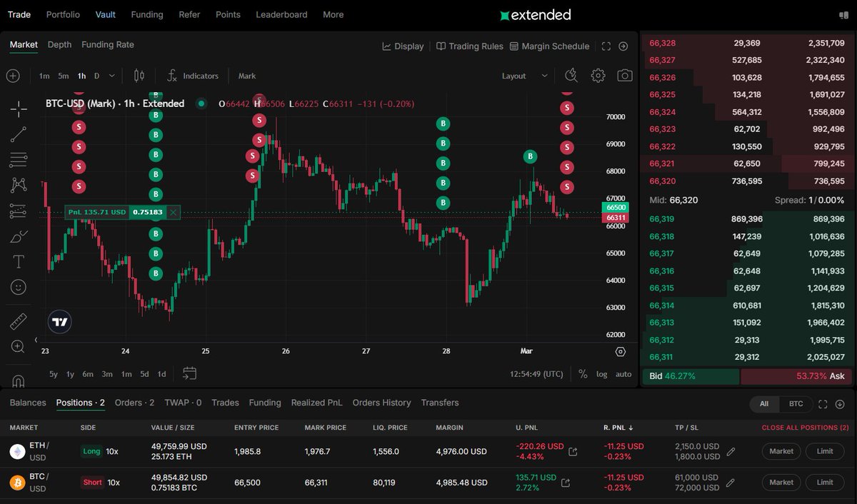857x504 pixels.
Task: Click the 53.73% Ask ratio bar
Action: (796, 376)
